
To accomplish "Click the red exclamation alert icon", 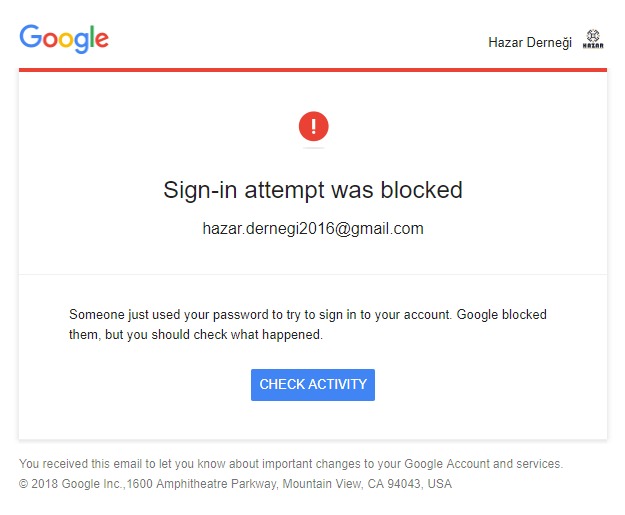I will (313, 126).
